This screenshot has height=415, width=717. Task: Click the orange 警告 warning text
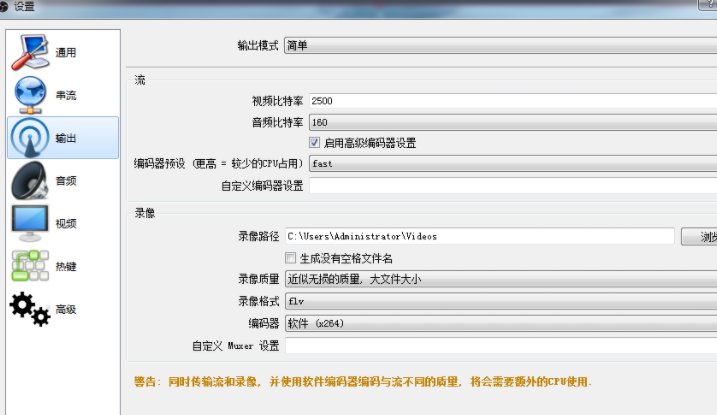click(363, 382)
